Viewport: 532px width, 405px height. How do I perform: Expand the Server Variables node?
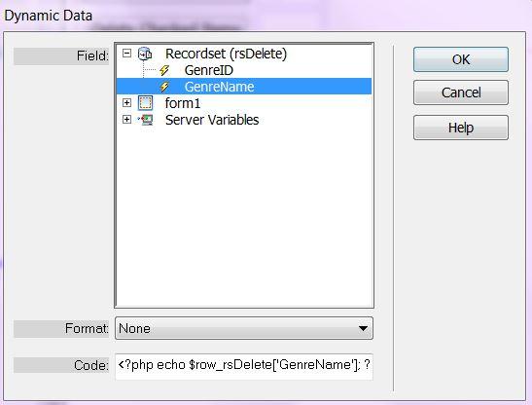tap(126, 119)
